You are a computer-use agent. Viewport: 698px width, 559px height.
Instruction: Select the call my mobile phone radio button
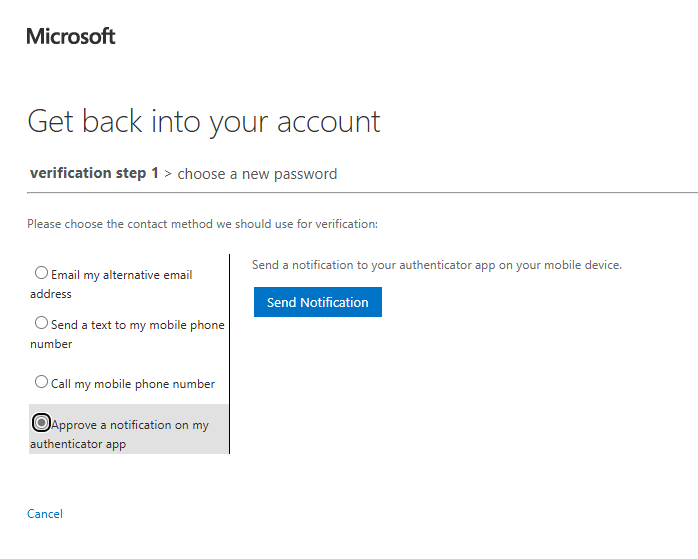coord(41,382)
